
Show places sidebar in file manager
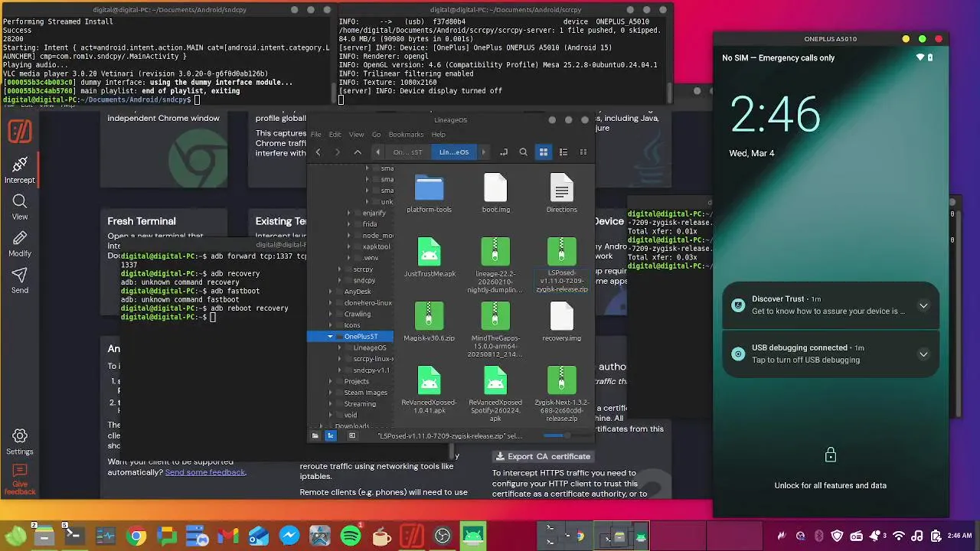[315, 435]
